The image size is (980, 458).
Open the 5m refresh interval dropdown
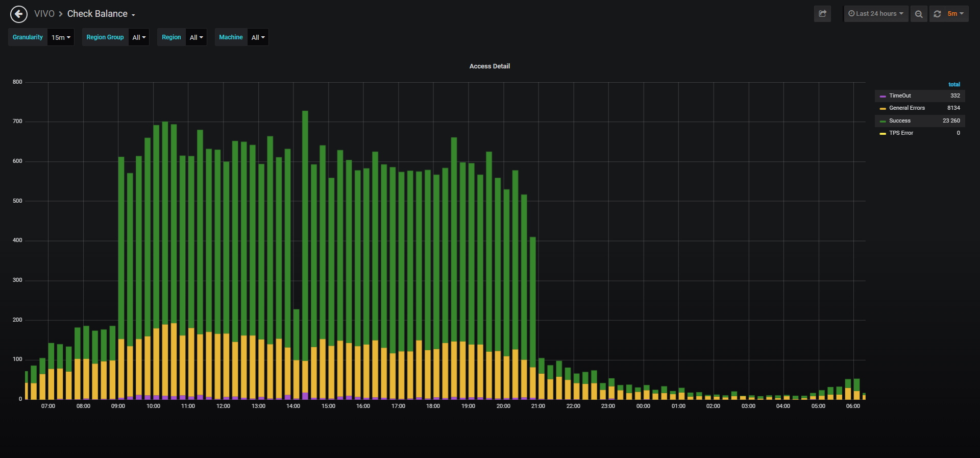955,14
